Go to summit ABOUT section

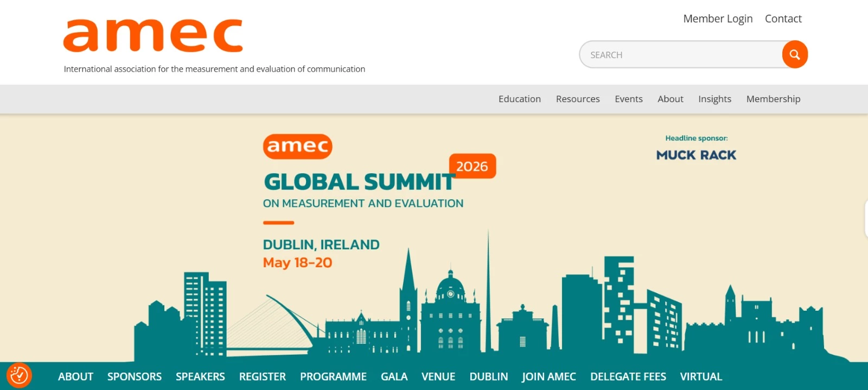pyautogui.click(x=75, y=376)
